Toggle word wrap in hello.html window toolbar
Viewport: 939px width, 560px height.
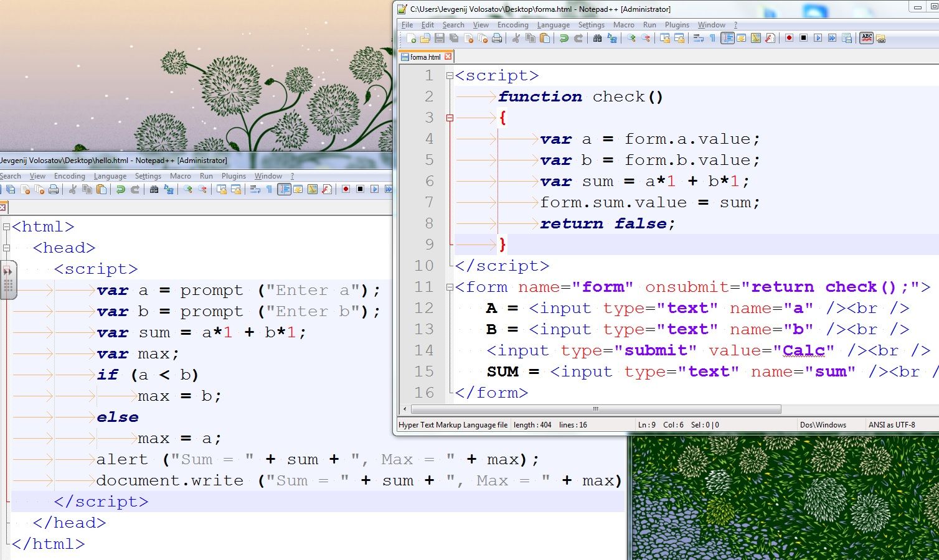click(x=255, y=189)
